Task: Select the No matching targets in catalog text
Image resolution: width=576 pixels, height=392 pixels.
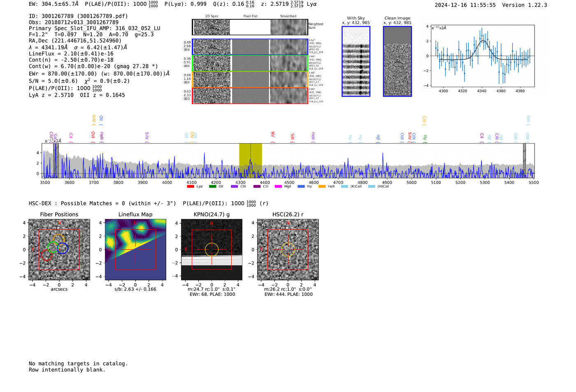Action: pyautogui.click(x=78, y=364)
